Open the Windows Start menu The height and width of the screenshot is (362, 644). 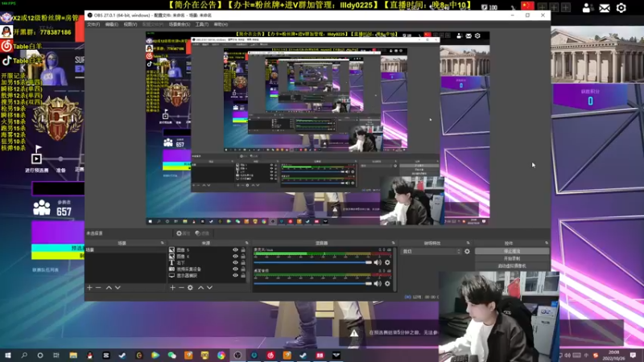[x=8, y=356]
